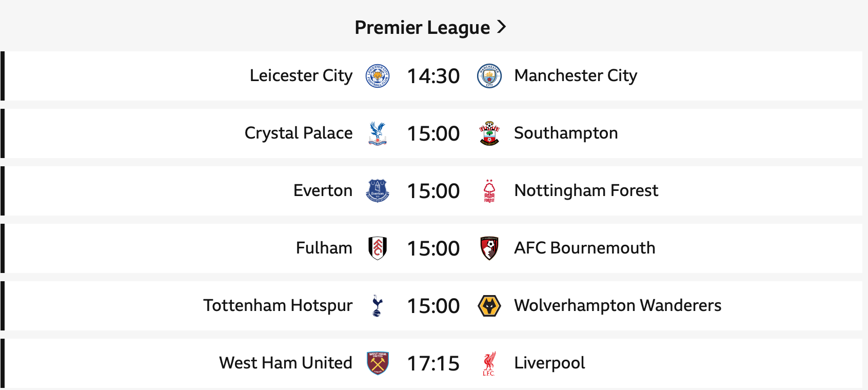Expand Premier League via chevron arrow

click(x=502, y=27)
